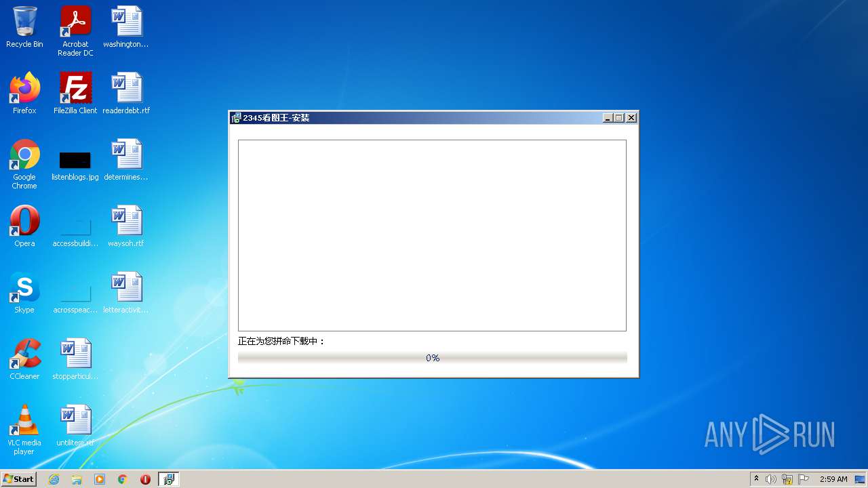Image resolution: width=868 pixels, height=488 pixels.
Task: Open media player taskbar icon
Action: [x=100, y=479]
